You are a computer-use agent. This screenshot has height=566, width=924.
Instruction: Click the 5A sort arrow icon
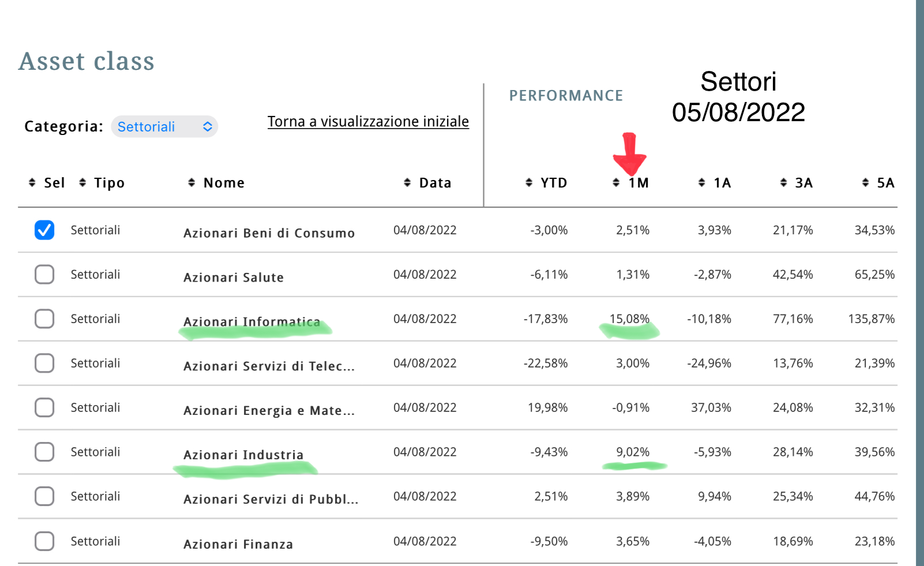[865, 183]
